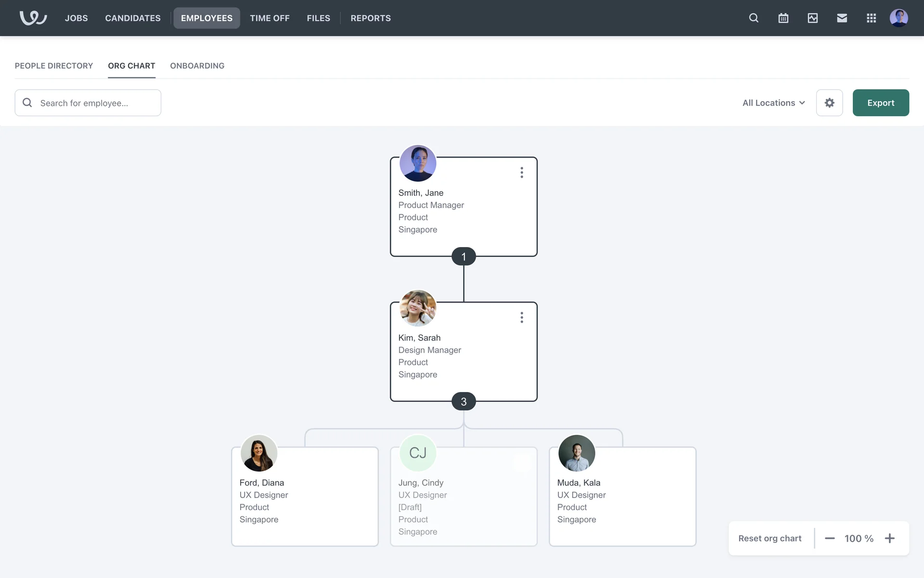Click the org chart settings gear
Screen dimensions: 924x578
[x=829, y=103]
